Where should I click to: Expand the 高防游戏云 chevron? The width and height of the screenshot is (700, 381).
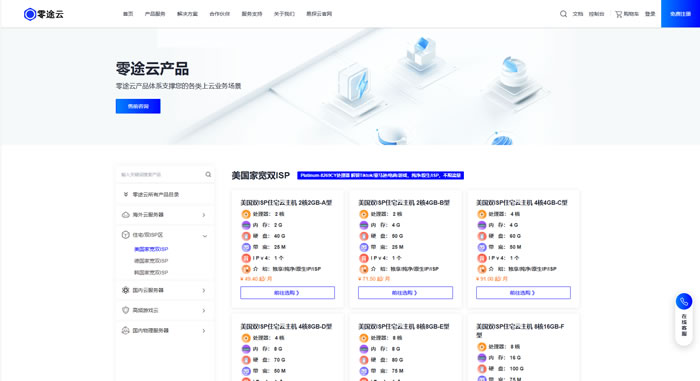click(204, 310)
